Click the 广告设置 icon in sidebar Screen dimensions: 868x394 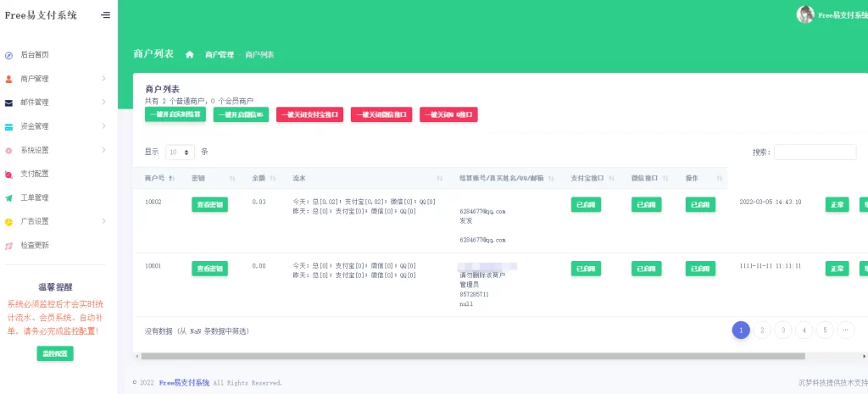point(8,221)
